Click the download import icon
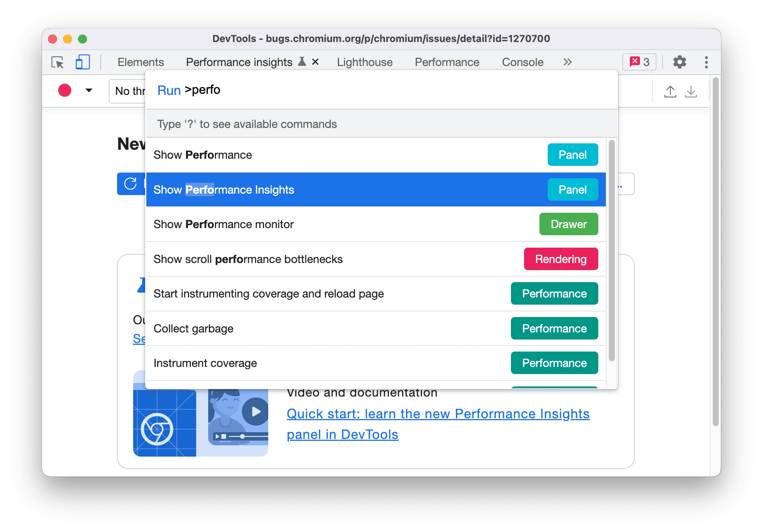 coord(693,90)
